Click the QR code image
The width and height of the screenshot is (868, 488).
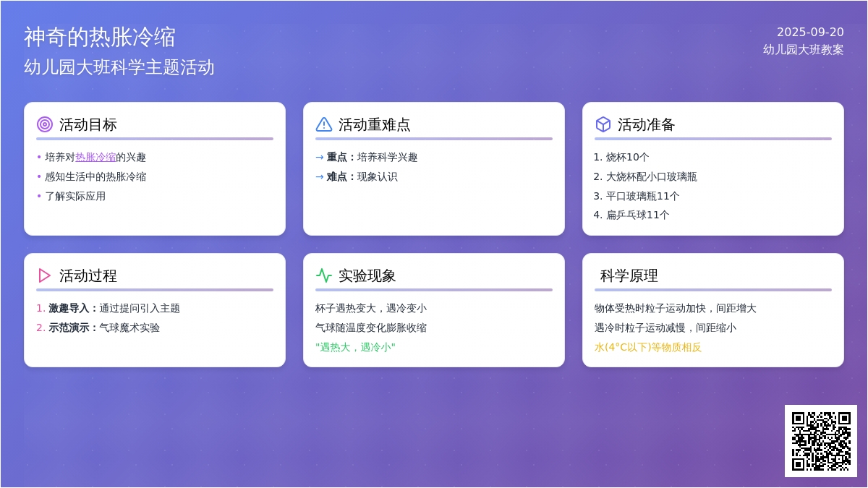pyautogui.click(x=820, y=441)
